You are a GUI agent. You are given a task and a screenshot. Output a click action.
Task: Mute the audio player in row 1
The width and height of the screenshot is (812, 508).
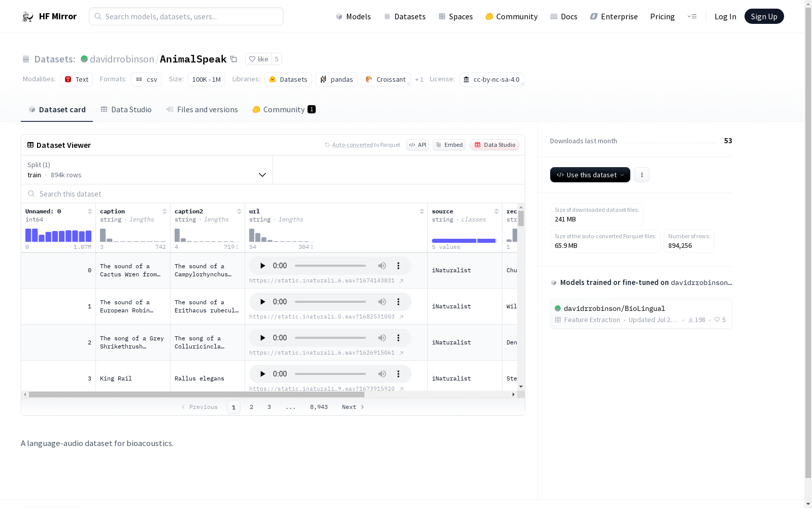click(382, 302)
